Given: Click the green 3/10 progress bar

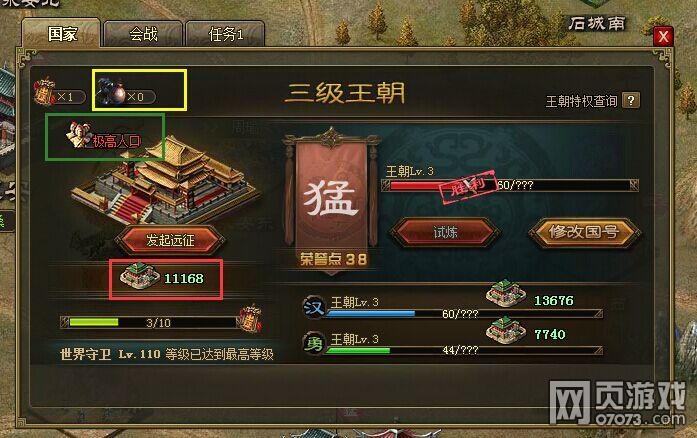Looking at the screenshot, I should click(149, 322).
